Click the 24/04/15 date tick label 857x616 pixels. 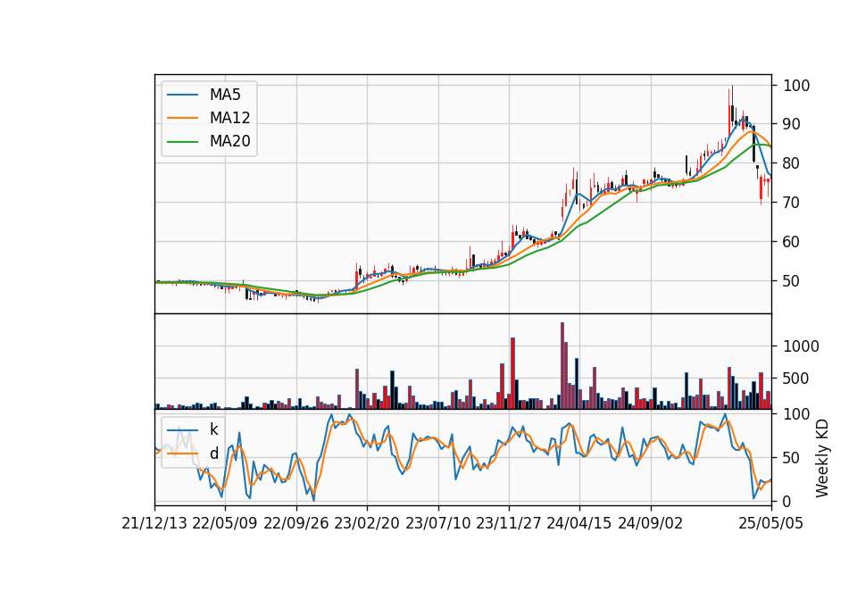click(x=578, y=523)
